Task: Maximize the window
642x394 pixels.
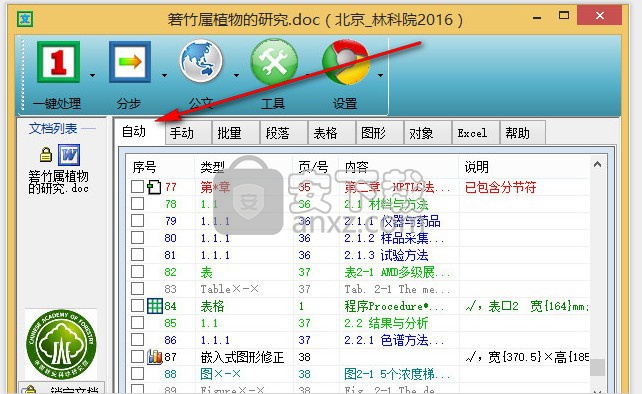Action: pos(564,16)
